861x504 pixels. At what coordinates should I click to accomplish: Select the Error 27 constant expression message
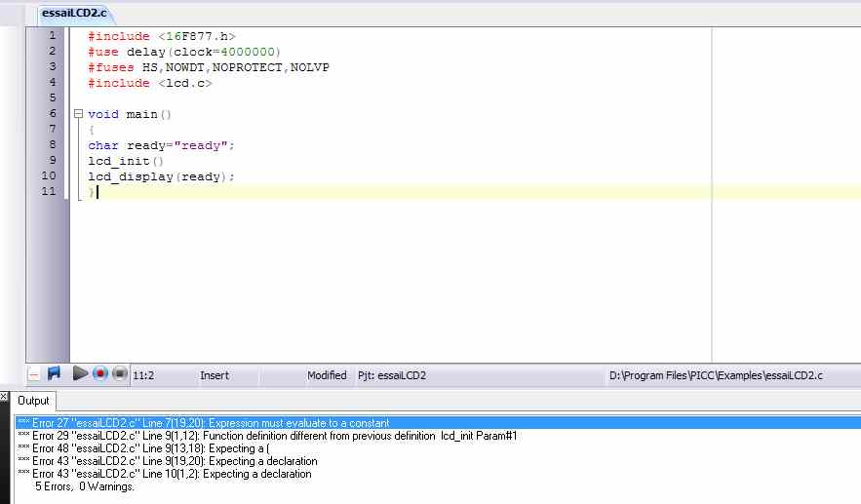click(x=438, y=423)
